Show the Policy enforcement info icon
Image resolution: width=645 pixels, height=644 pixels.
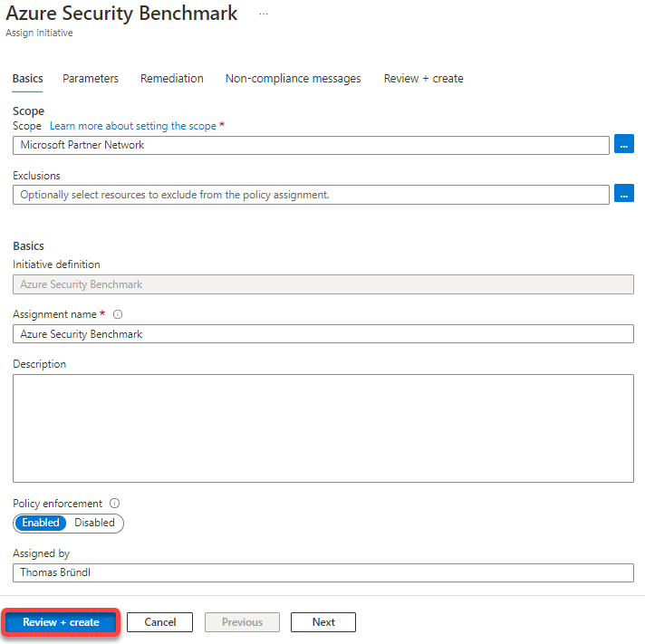click(x=114, y=504)
